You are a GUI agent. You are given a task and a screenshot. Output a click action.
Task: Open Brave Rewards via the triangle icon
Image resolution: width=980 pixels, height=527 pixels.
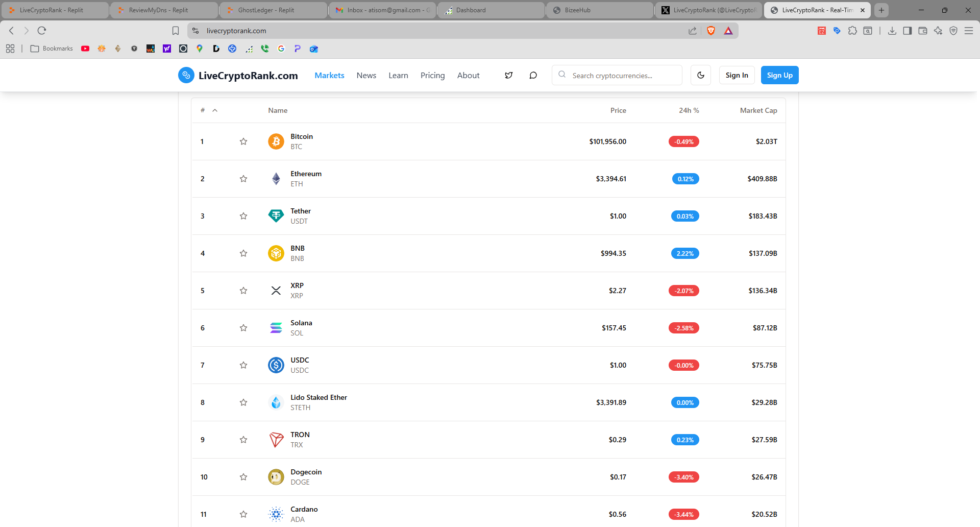(x=728, y=31)
